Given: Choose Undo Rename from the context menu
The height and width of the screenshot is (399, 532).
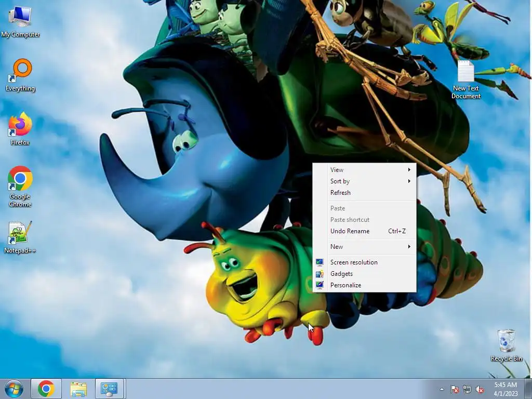Looking at the screenshot, I should coord(364,231).
